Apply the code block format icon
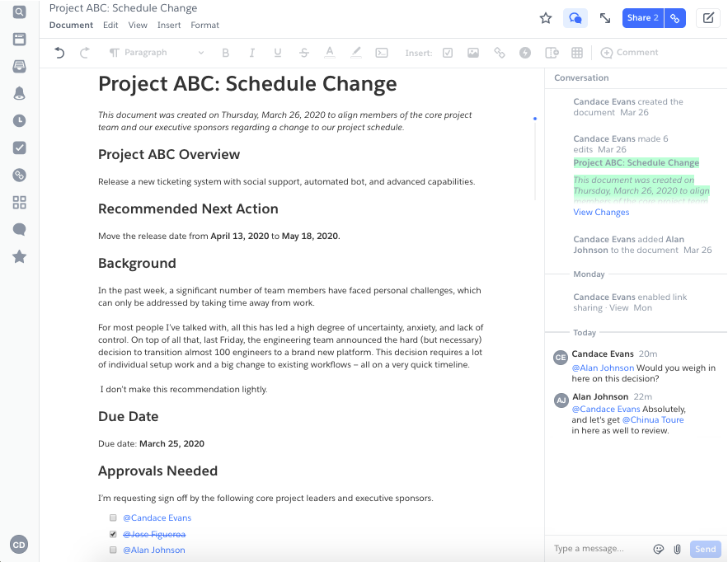 382,53
